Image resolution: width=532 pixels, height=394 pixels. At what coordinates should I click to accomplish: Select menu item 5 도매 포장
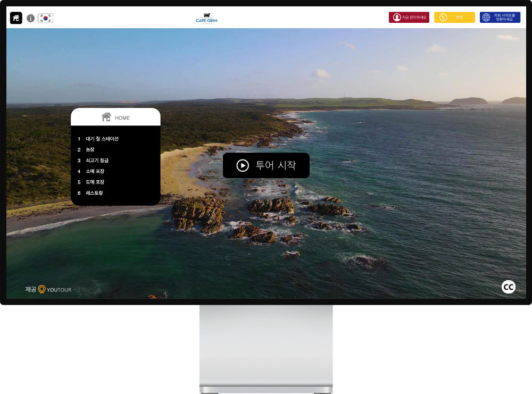coord(95,182)
